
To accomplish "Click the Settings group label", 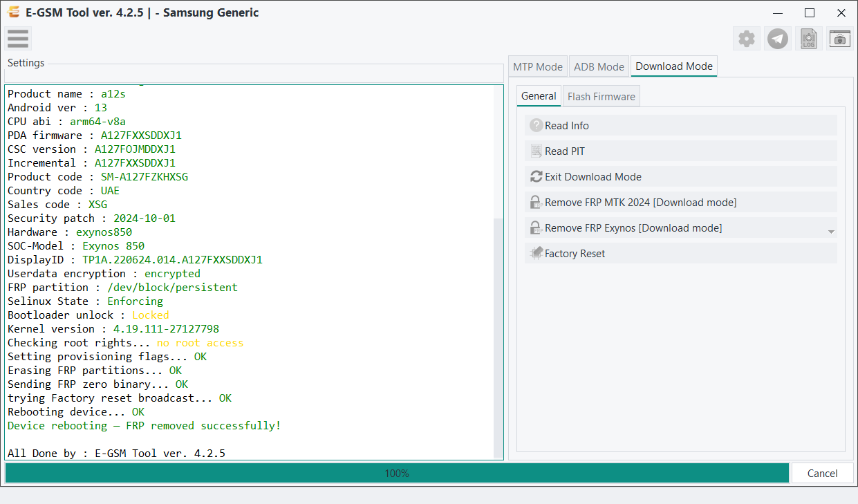I will 26,63.
